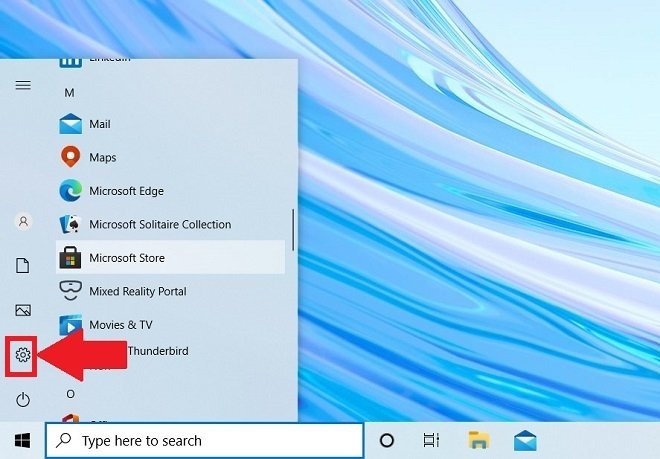
Task: Click the Start menu app list scrollbar
Action: (x=293, y=230)
